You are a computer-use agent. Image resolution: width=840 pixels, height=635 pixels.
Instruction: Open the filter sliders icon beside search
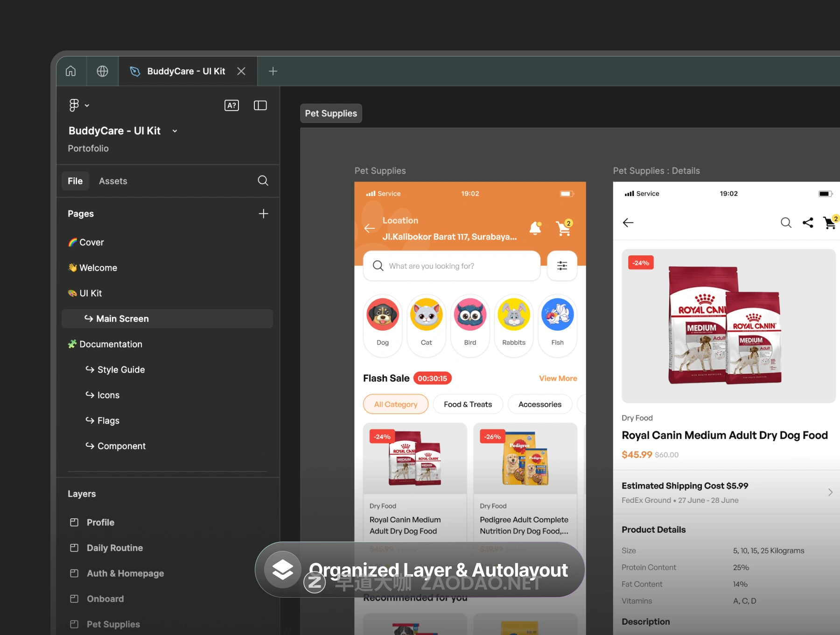pos(562,266)
